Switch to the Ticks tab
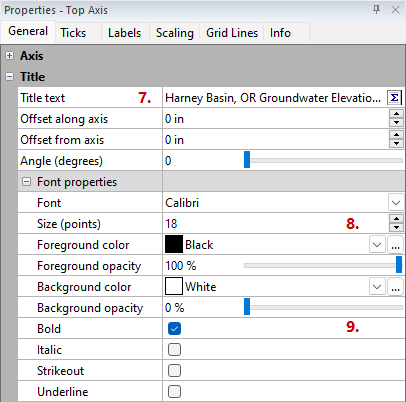 (73, 33)
